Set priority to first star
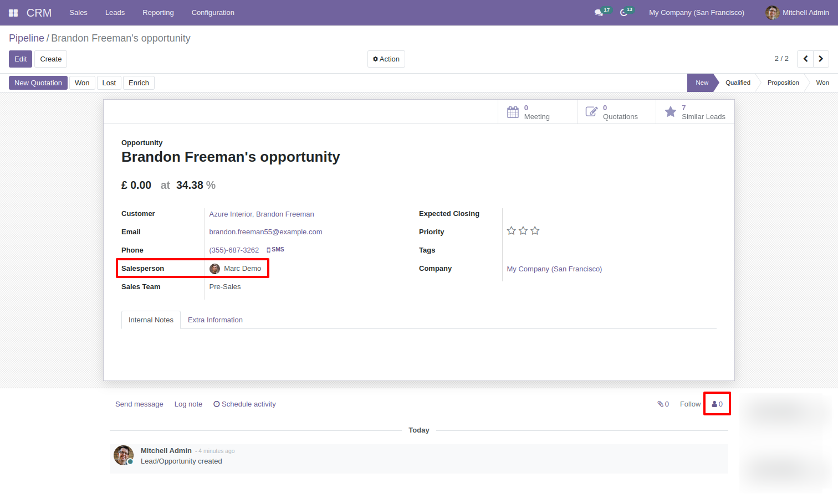Screen dimensions: 838x504 tap(512, 230)
